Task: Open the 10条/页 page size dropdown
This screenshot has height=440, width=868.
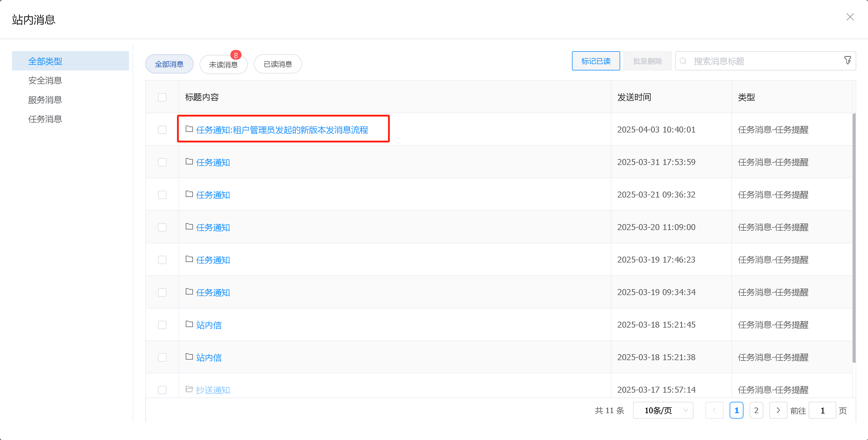Action: click(662, 410)
